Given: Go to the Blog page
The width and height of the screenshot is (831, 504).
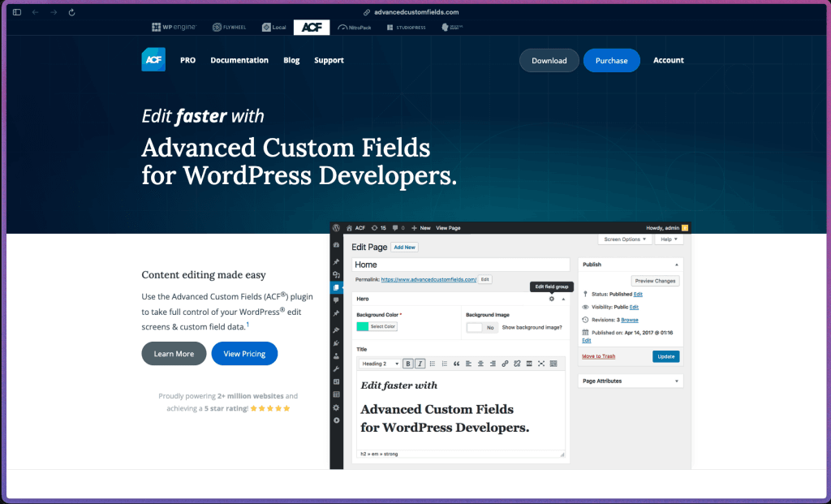Looking at the screenshot, I should (291, 60).
